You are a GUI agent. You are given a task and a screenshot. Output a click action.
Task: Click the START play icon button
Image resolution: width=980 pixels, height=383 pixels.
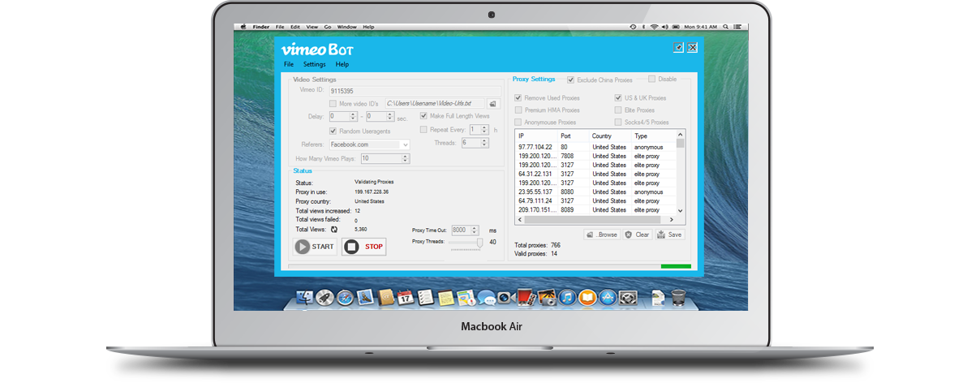[x=315, y=247]
